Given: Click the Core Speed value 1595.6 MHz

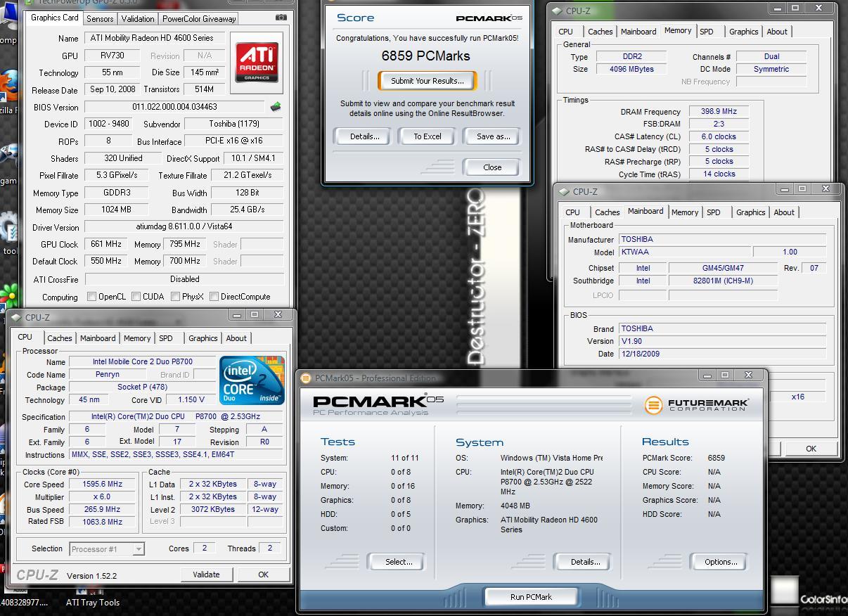Looking at the screenshot, I should coord(103,484).
